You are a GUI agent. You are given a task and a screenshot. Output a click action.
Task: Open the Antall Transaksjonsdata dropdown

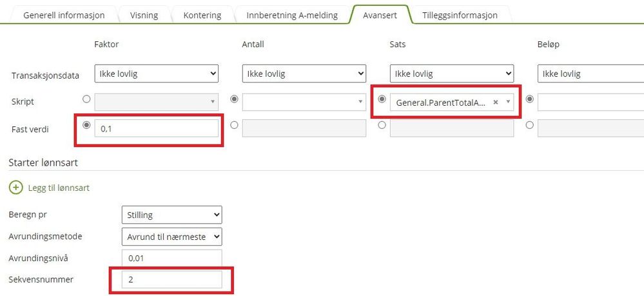pos(304,74)
